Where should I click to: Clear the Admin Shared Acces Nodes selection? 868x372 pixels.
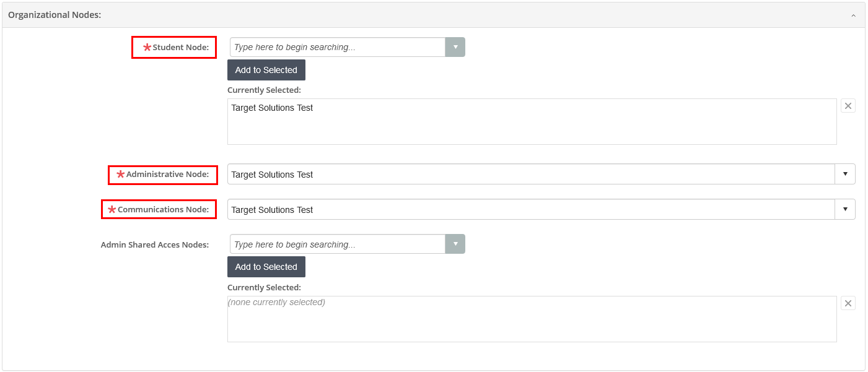tap(848, 303)
